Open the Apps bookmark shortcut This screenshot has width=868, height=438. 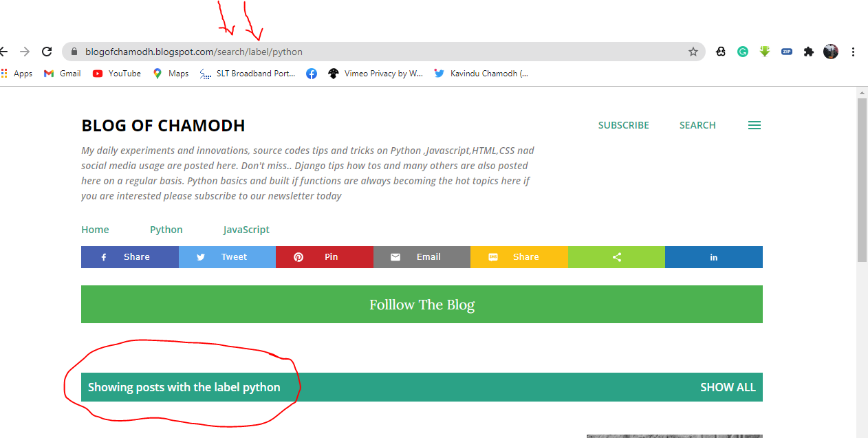coord(17,74)
